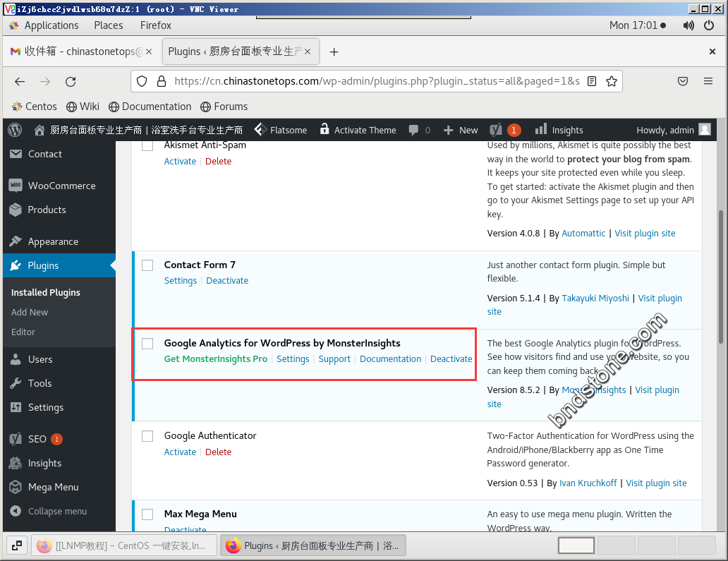This screenshot has height=561, width=728.
Task: Delete the Google Authenticator plugin
Action: (x=218, y=452)
